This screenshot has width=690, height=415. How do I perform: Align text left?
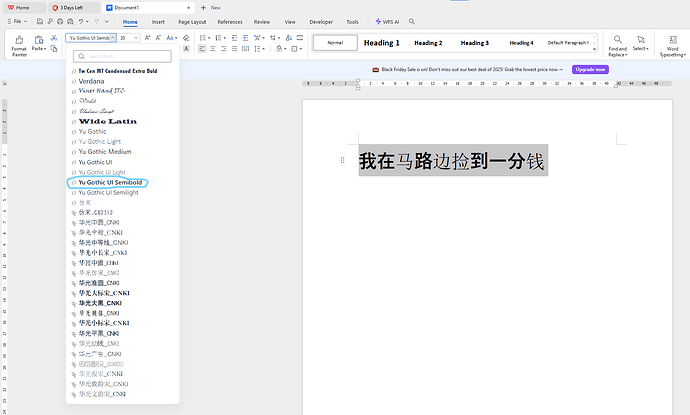202,48
